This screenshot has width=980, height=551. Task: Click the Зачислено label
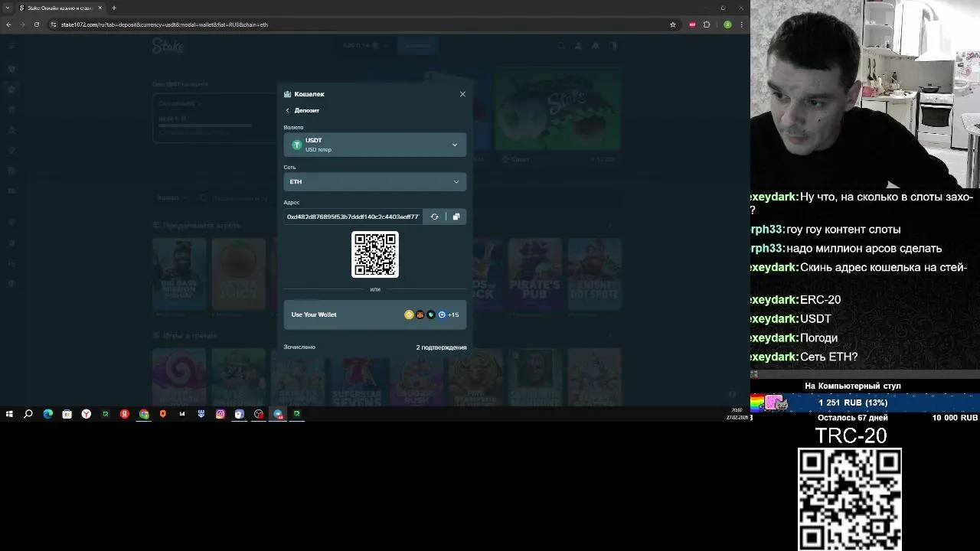299,347
